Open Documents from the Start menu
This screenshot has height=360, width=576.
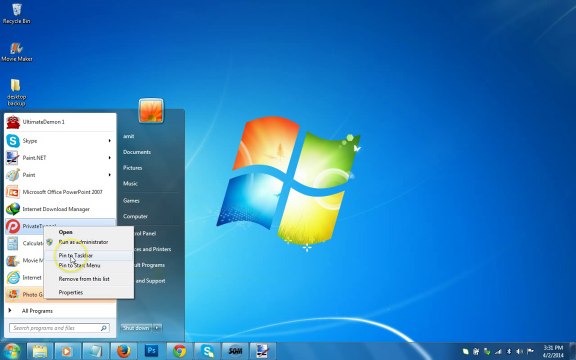tap(137, 152)
